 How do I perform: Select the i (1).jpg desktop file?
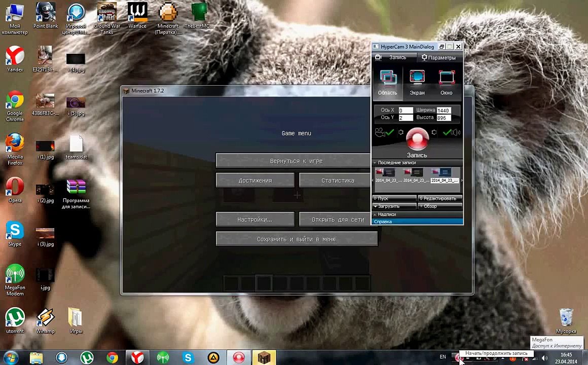click(46, 150)
